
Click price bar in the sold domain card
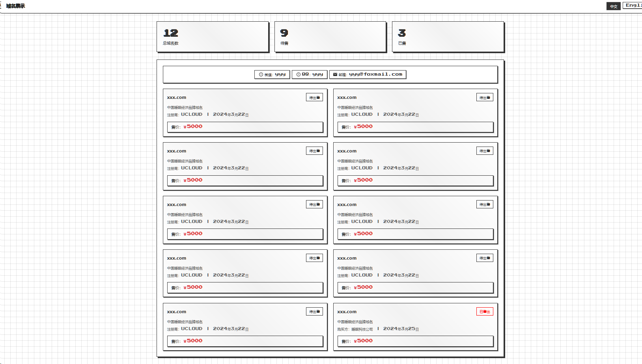415,341
